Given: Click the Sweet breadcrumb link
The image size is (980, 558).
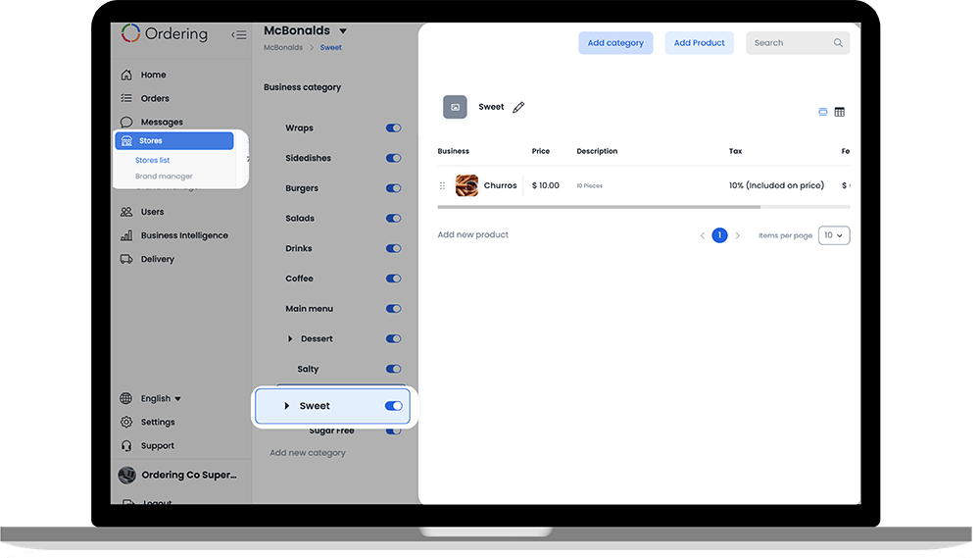Looking at the screenshot, I should tap(330, 47).
